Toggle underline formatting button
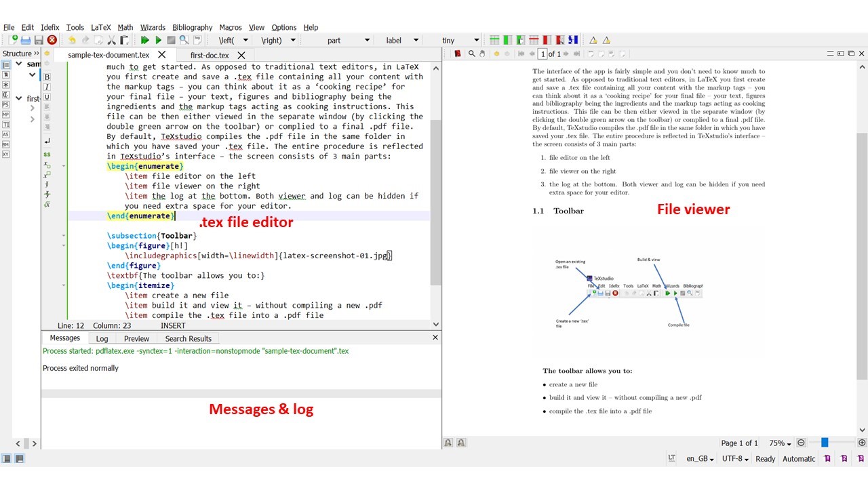 coord(47,98)
